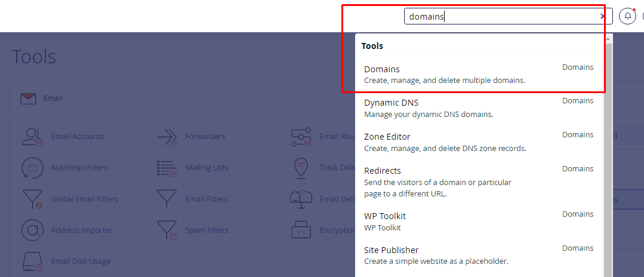
Task: Click 'Create, manage, and delete multiple domains.' description
Action: pos(445,80)
